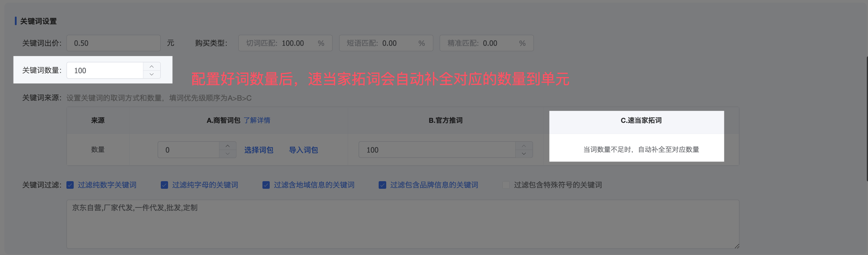Decrease 商智词包 quantity with down arrow
Screen dimensions: 868x255
[x=228, y=154]
